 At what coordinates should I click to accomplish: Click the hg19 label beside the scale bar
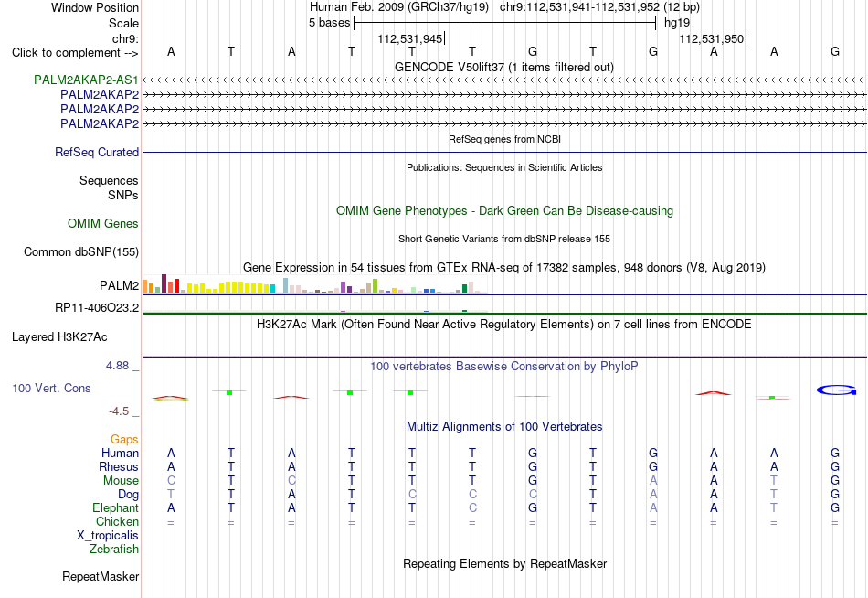[677, 23]
